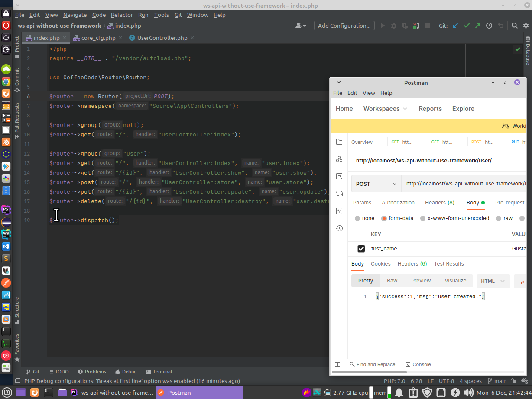Open the Postman Console from the footer
The image size is (532, 399).
tap(418, 364)
